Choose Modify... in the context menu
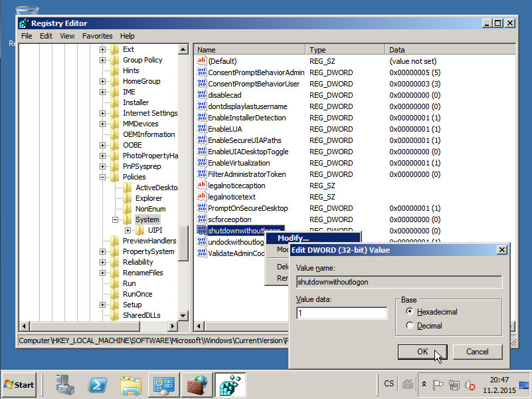Viewport: 532px width, 399px height. [293, 238]
